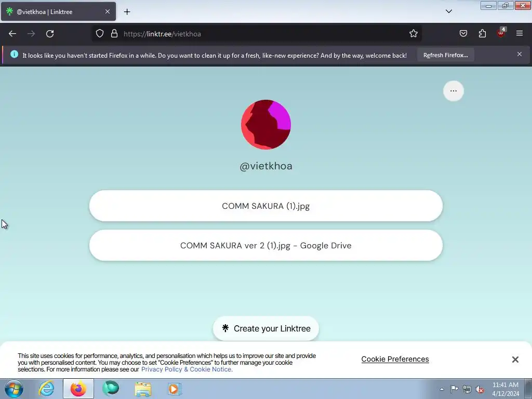Open Action Center flag icon

(454, 389)
